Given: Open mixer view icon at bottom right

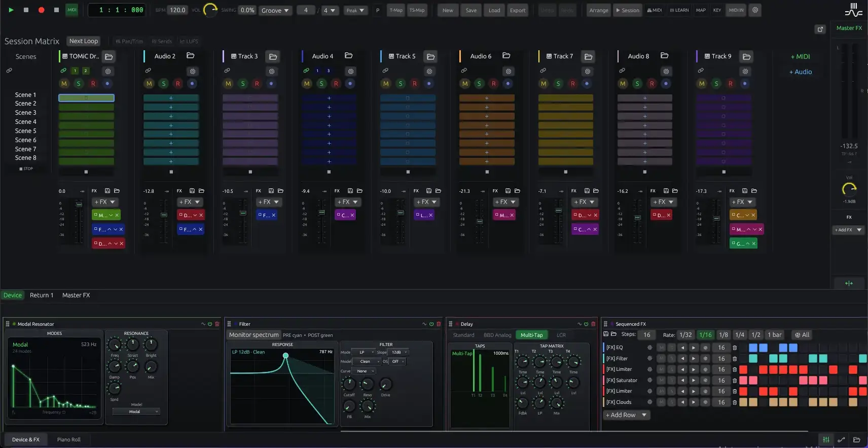Looking at the screenshot, I should click(826, 439).
